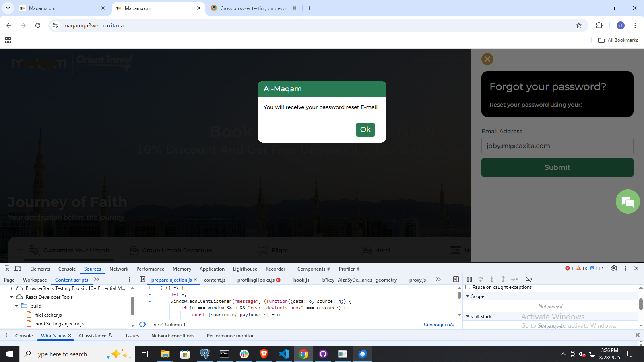This screenshot has width=644, height=362.
Task: Click the pretty print braces icon
Action: (x=142, y=324)
